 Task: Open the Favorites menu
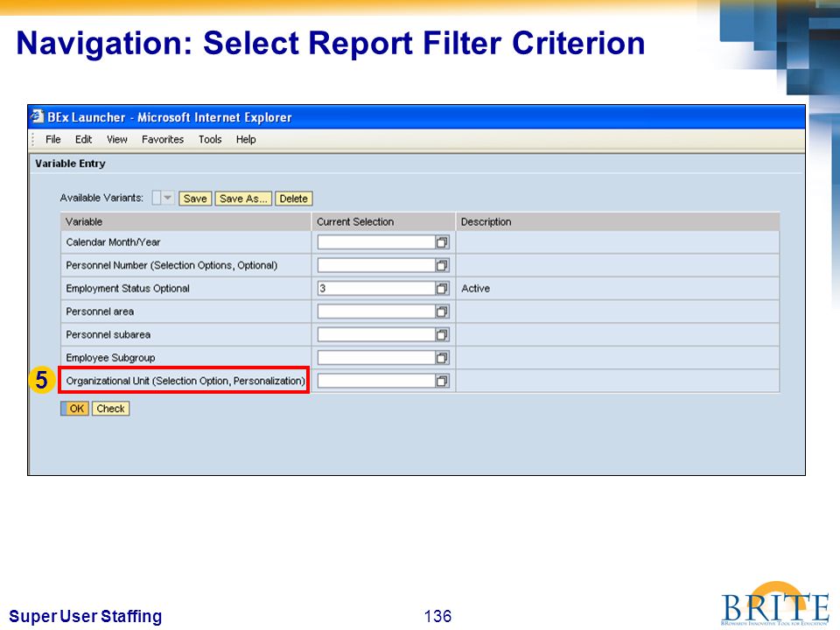(163, 139)
